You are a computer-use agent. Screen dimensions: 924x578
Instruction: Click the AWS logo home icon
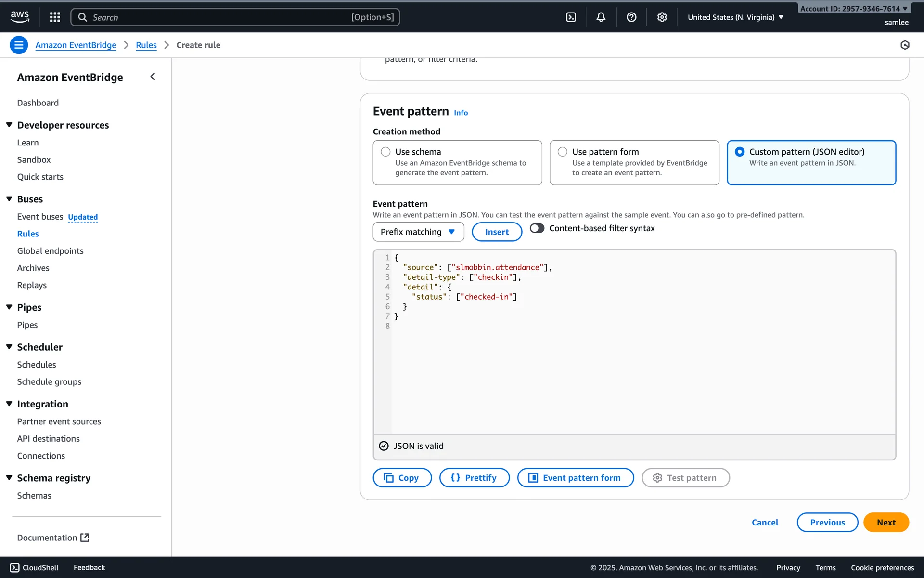pyautogui.click(x=20, y=17)
